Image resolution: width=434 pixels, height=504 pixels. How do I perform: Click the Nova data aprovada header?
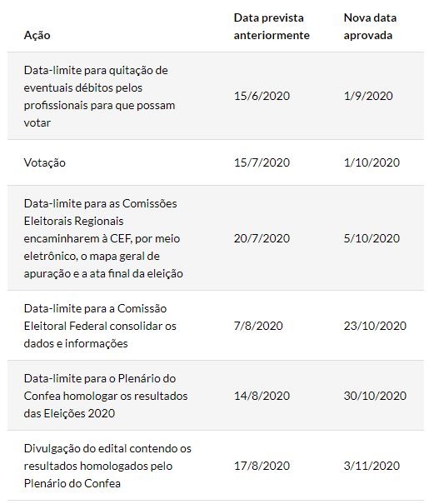370,27
